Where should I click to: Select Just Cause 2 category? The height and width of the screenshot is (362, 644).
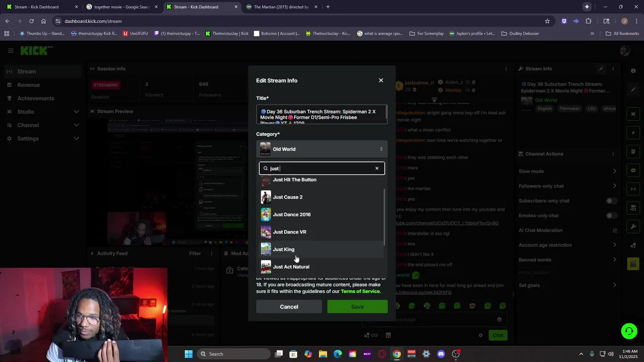(x=322, y=197)
